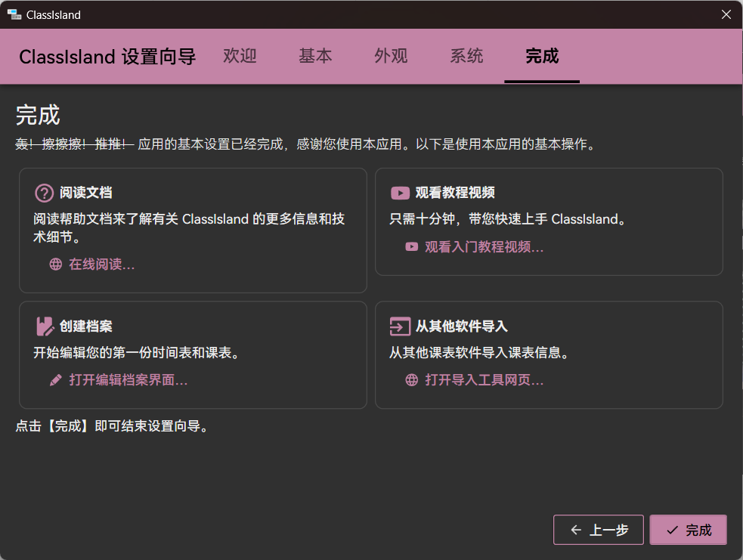
Task: Click the checkmark icon on 完成 button
Action: 672,531
